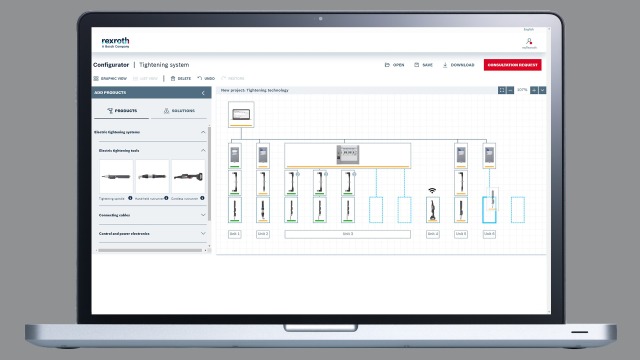
Task: Download the tightening system project
Action: point(458,65)
